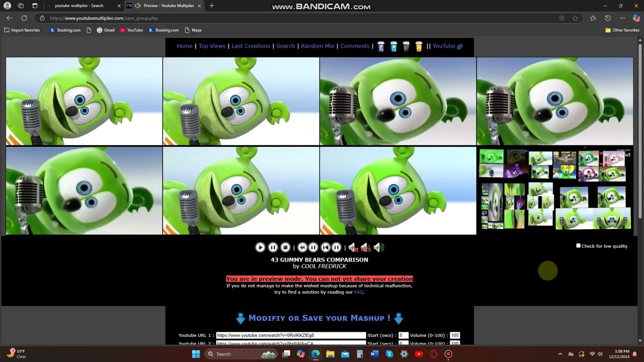Open the Edge Workspaces icon

tap(21, 6)
